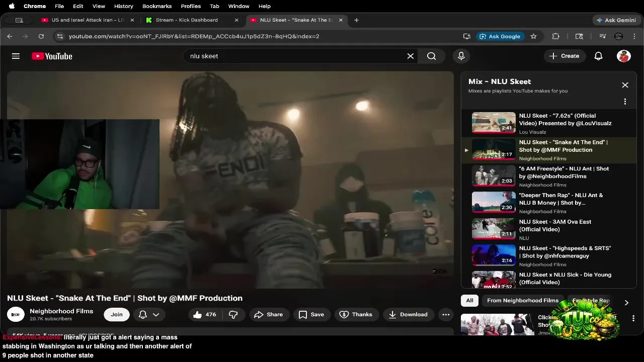Start voice search with the microphone
This screenshot has width=644, height=362.
[461, 56]
